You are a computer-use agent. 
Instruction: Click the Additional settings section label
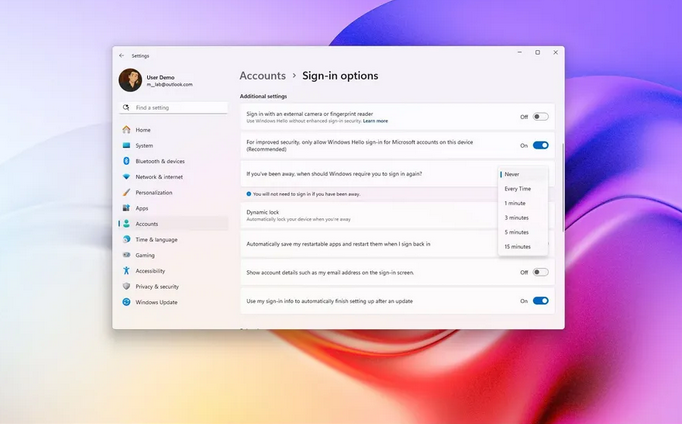(264, 96)
